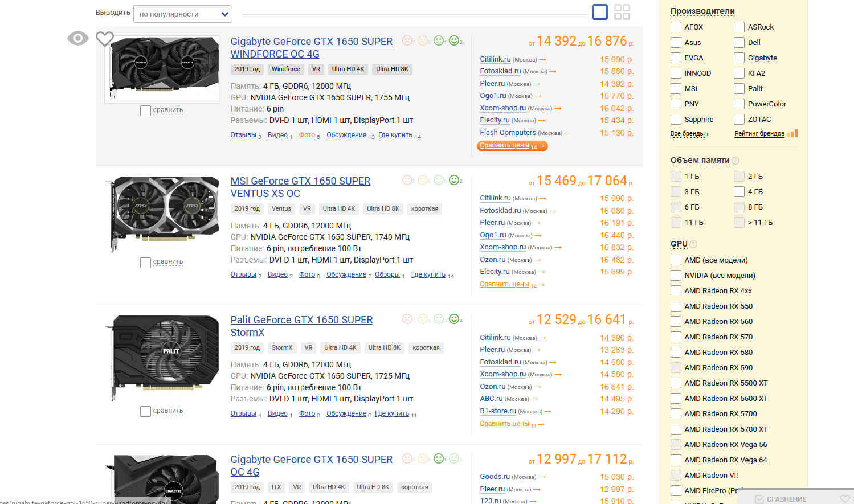Click the red sad face rating for Palit StormX
This screenshot has height=504, width=854.
pyautogui.click(x=407, y=319)
